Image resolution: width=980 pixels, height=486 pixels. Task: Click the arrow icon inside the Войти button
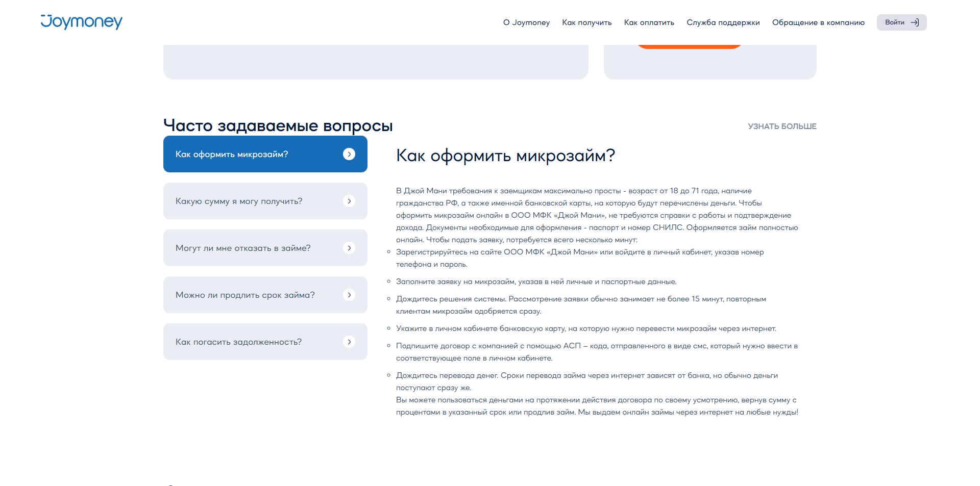(915, 22)
